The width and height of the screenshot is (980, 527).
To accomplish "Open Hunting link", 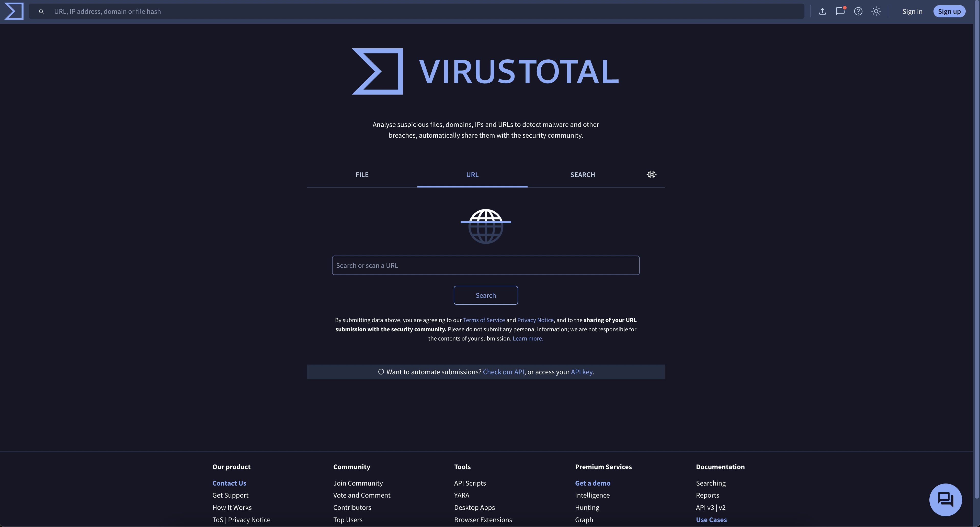I will click(x=587, y=508).
